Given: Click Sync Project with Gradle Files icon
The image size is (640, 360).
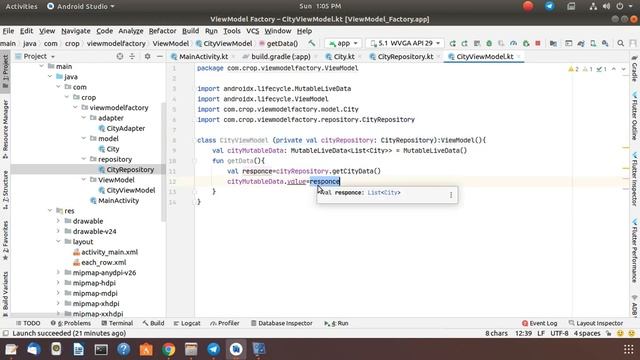Looking at the screenshot, I should pyautogui.click(x=581, y=43).
